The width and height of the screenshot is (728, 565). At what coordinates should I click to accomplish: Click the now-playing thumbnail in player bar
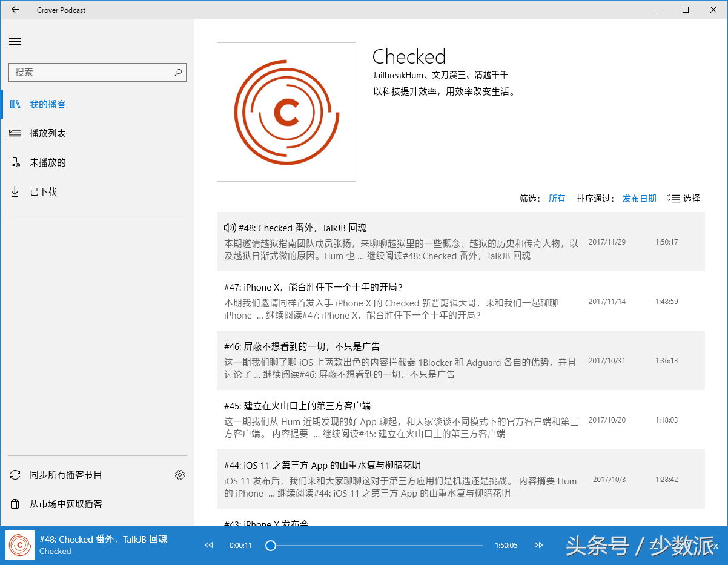pyautogui.click(x=20, y=545)
